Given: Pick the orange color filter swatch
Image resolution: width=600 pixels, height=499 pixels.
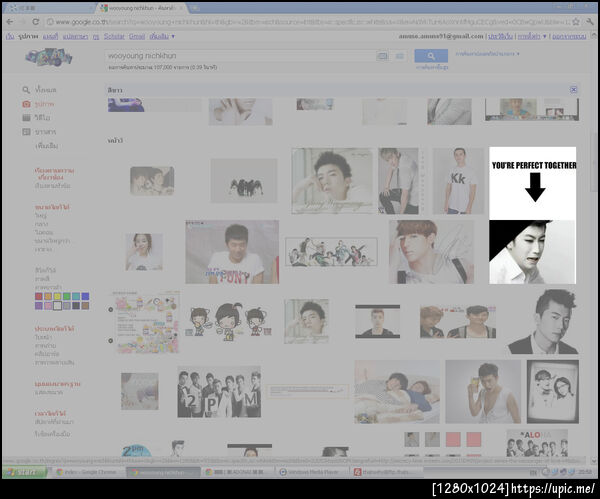Looking at the screenshot, I should pyautogui.click(x=48, y=296).
